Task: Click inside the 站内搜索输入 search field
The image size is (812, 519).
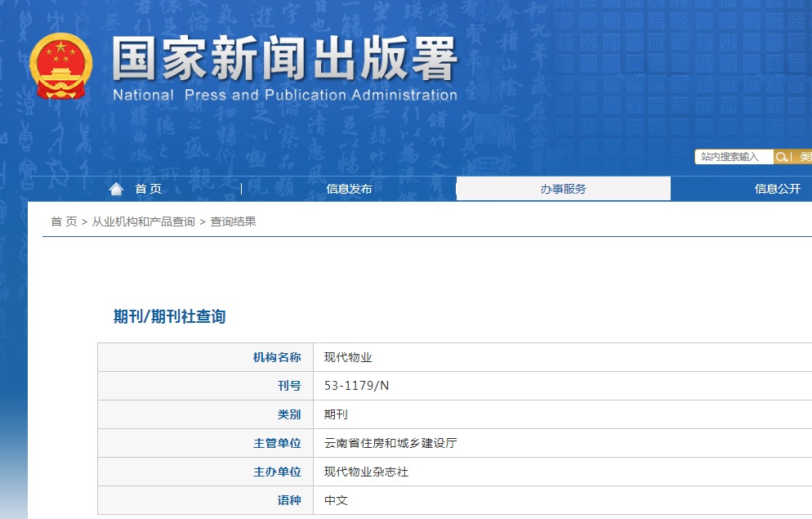Action: tap(733, 157)
